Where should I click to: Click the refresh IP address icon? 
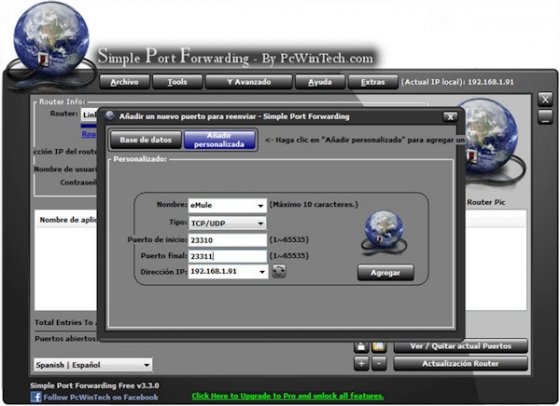[x=279, y=271]
